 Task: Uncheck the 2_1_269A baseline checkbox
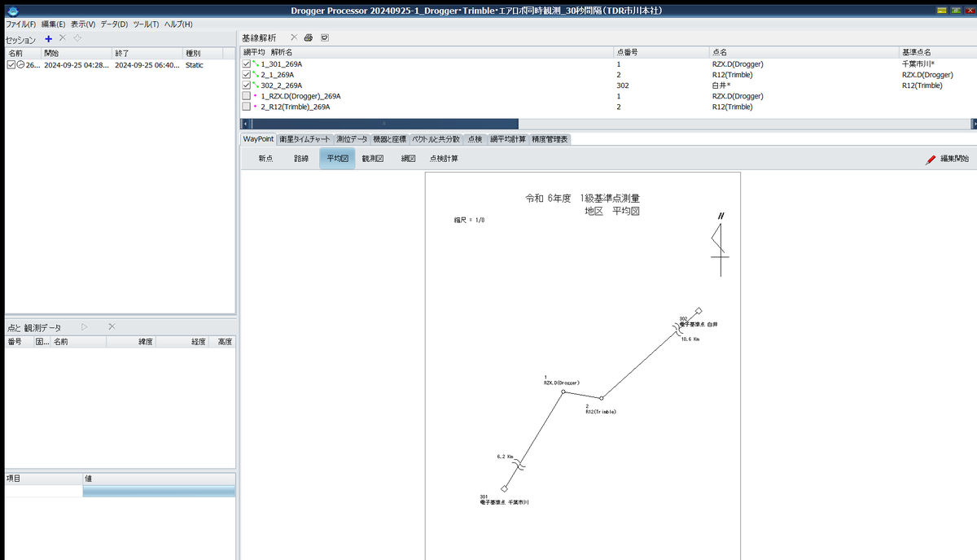pyautogui.click(x=247, y=74)
